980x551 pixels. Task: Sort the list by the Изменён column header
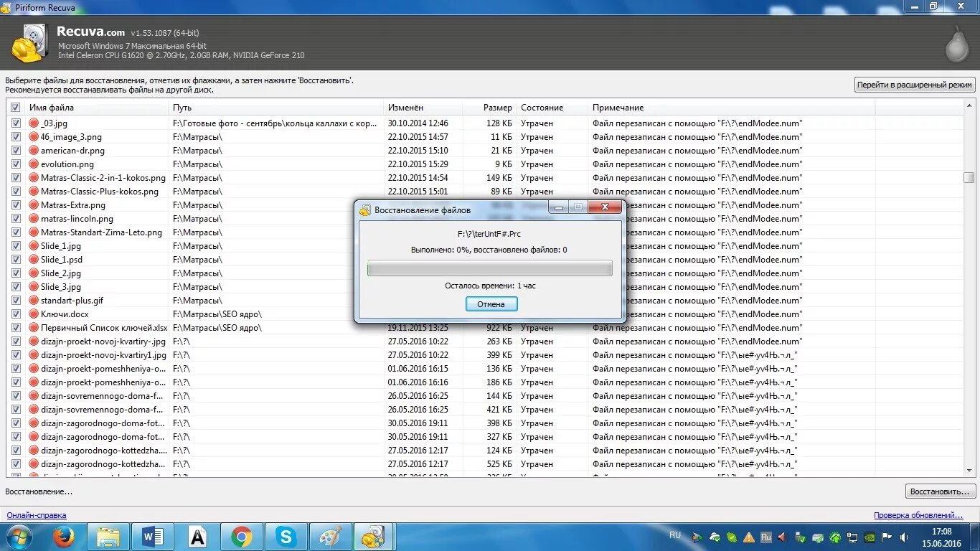tap(423, 108)
